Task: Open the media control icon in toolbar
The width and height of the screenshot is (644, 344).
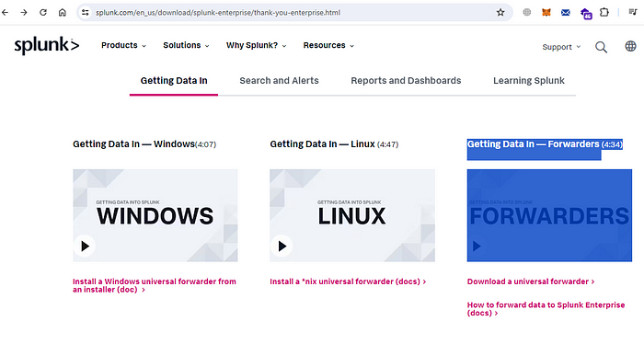Action: tap(633, 12)
